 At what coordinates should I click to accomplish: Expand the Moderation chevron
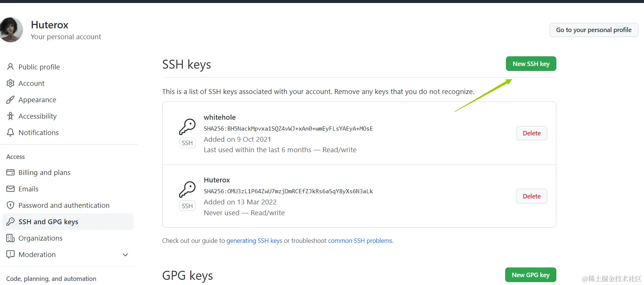(x=125, y=255)
